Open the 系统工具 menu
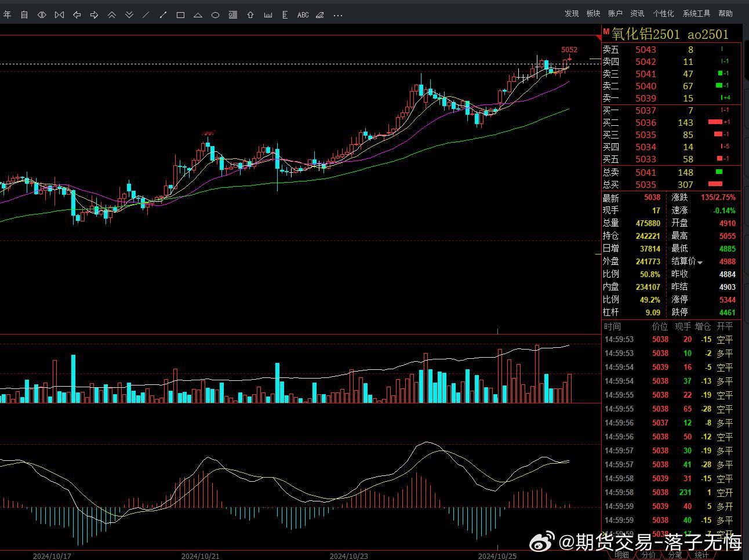The image size is (749, 560). coord(696,13)
